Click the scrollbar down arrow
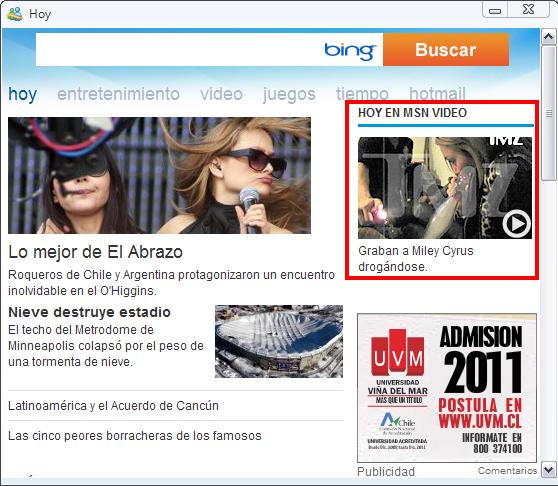The width and height of the screenshot is (558, 486). [x=548, y=470]
